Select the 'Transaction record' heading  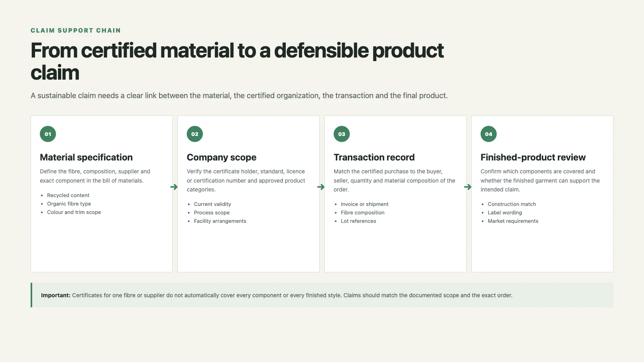click(x=374, y=157)
